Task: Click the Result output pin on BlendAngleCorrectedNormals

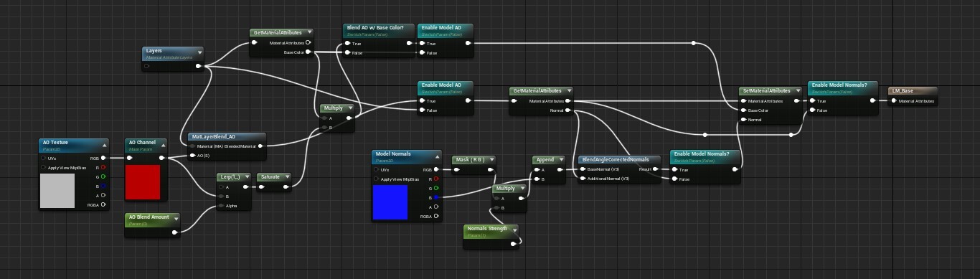Action: point(655,169)
